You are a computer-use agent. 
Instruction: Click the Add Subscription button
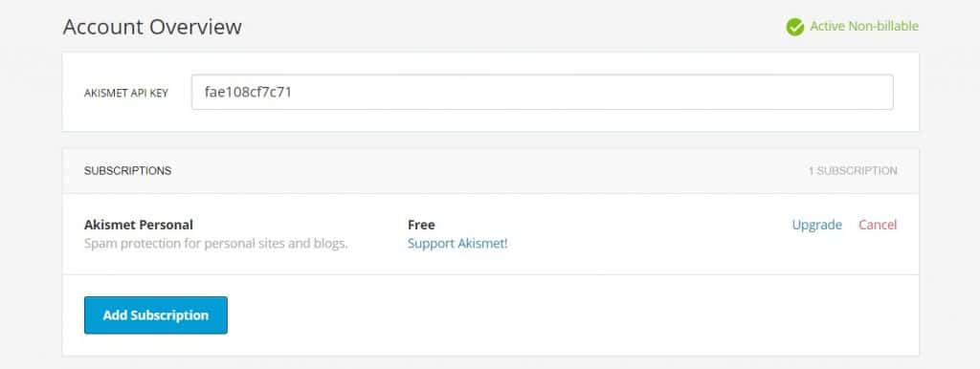[x=156, y=315]
